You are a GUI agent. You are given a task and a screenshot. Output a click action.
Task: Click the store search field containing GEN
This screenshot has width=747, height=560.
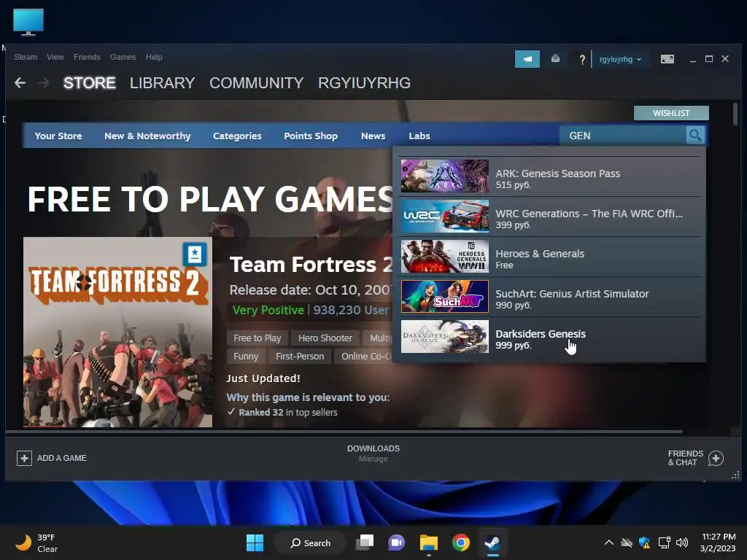point(623,136)
